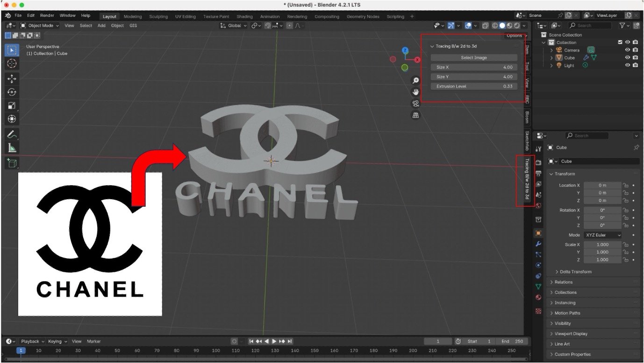Screen dimensions: 644x363
Task: Switch to the Shading workspace tab
Action: pyautogui.click(x=244, y=16)
